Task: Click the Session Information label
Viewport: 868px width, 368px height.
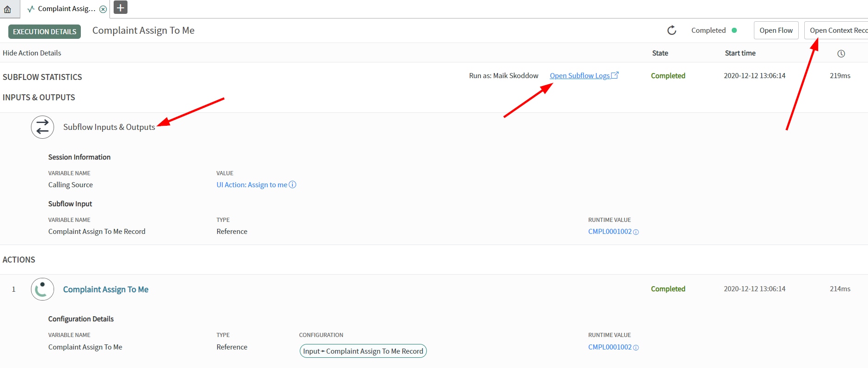Action: coord(79,157)
